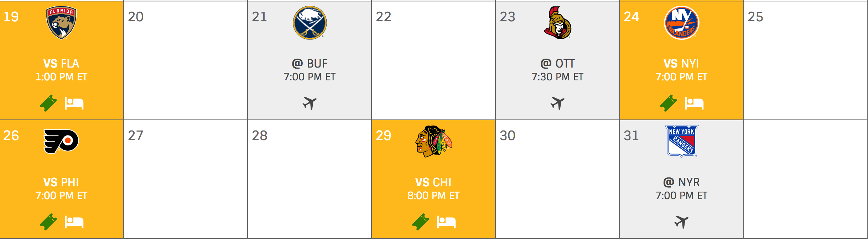
Task: Click the airplane icon for Buffalo game
Action: click(x=310, y=103)
